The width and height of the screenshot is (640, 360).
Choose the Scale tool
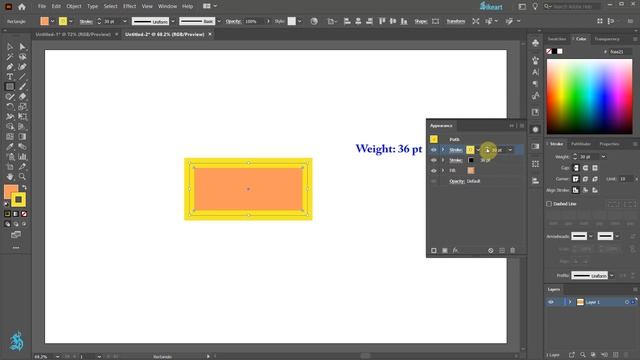pyautogui.click(x=22, y=107)
